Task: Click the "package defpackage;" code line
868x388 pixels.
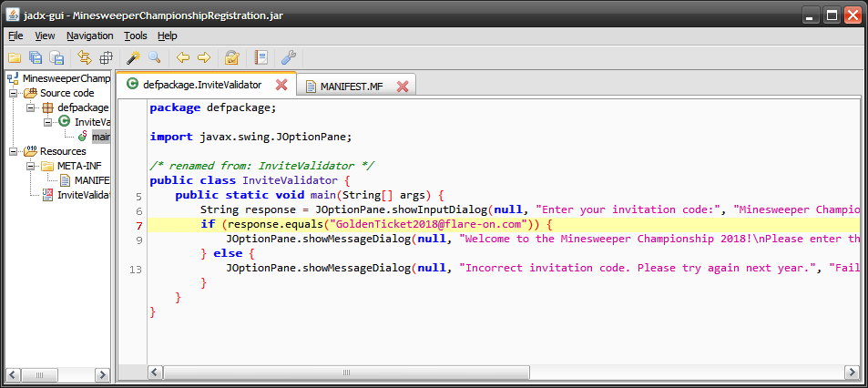Action: (212, 107)
